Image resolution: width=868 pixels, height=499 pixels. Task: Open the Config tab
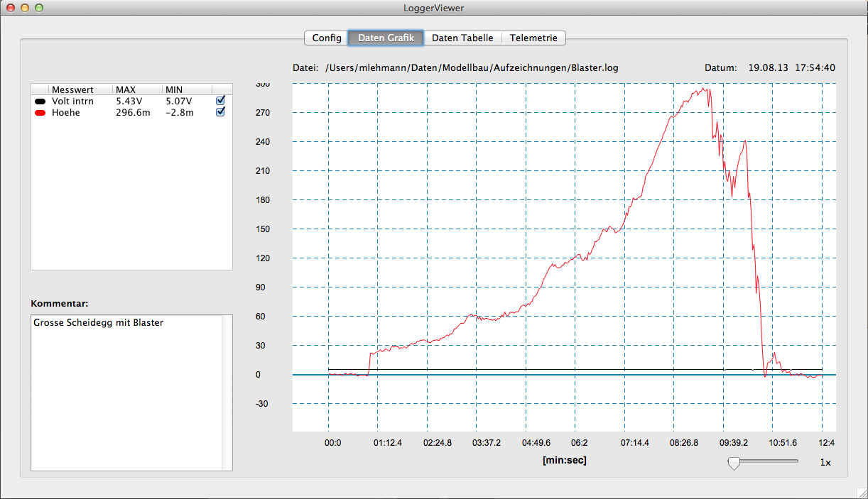point(326,38)
